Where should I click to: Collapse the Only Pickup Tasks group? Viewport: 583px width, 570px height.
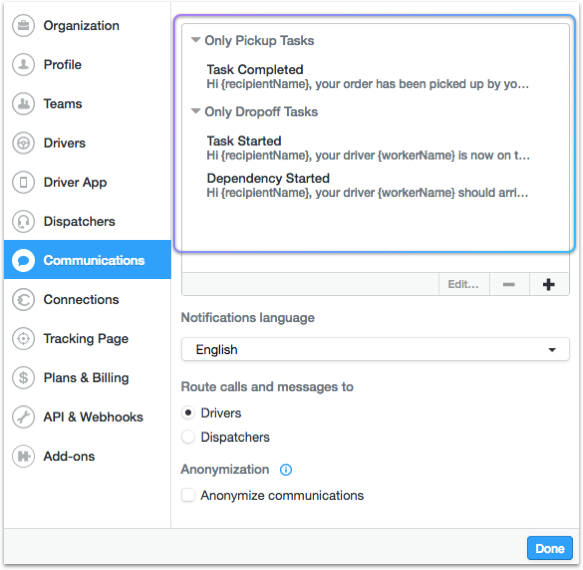click(196, 39)
